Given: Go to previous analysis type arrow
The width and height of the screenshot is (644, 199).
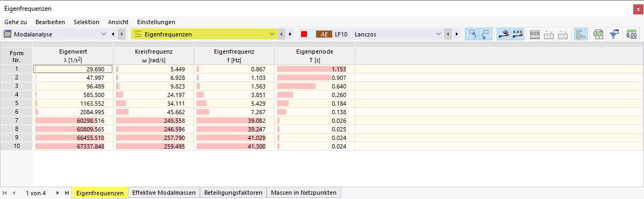Looking at the screenshot, I should 113,34.
